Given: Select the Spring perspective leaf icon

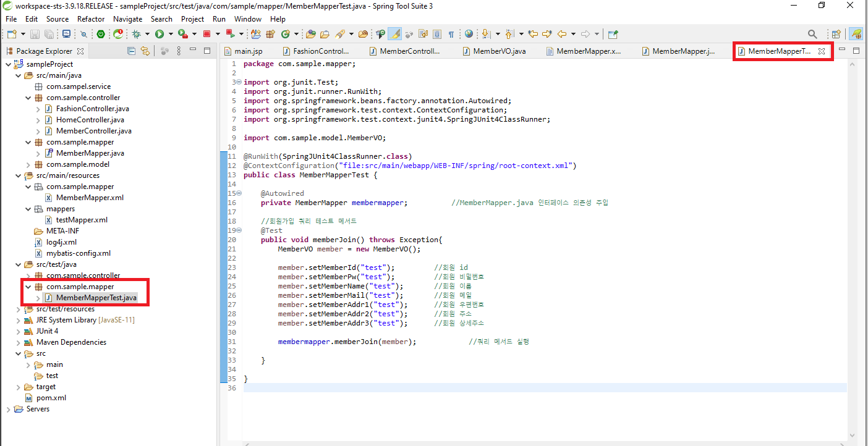Looking at the screenshot, I should (856, 34).
